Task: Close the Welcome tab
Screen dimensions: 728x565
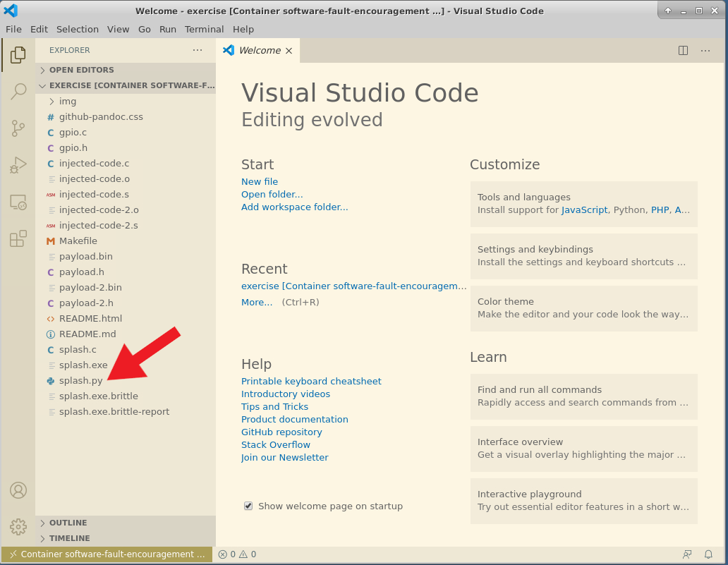Action: pos(289,51)
